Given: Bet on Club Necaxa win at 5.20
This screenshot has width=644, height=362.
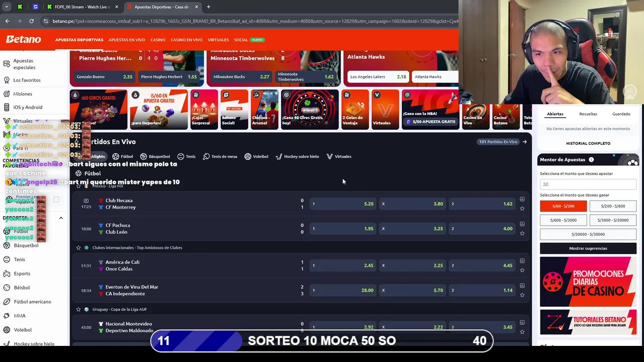Looking at the screenshot, I should 343,204.
